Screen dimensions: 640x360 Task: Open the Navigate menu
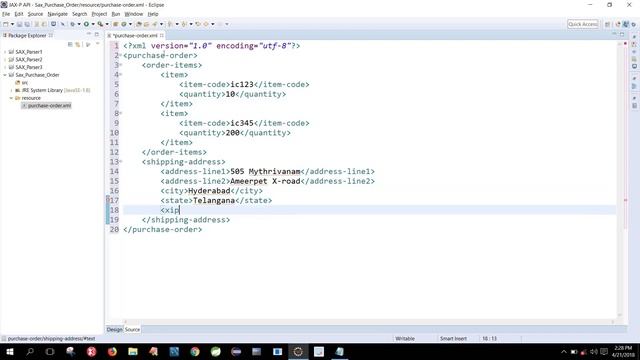point(58,14)
